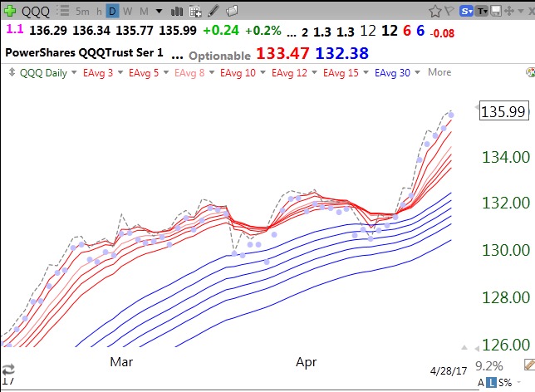Open the bar chart type icon
535x392 pixels.
coord(177,12)
